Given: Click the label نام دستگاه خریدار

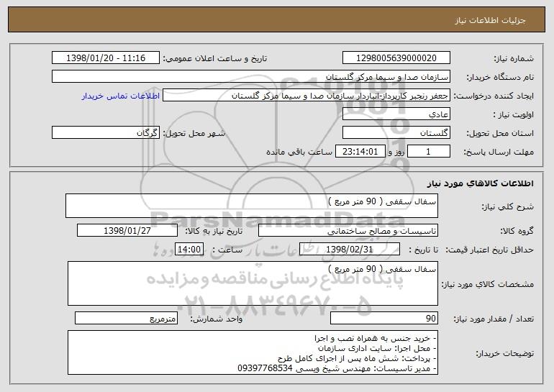Looking at the screenshot, I should pyautogui.click(x=500, y=77).
